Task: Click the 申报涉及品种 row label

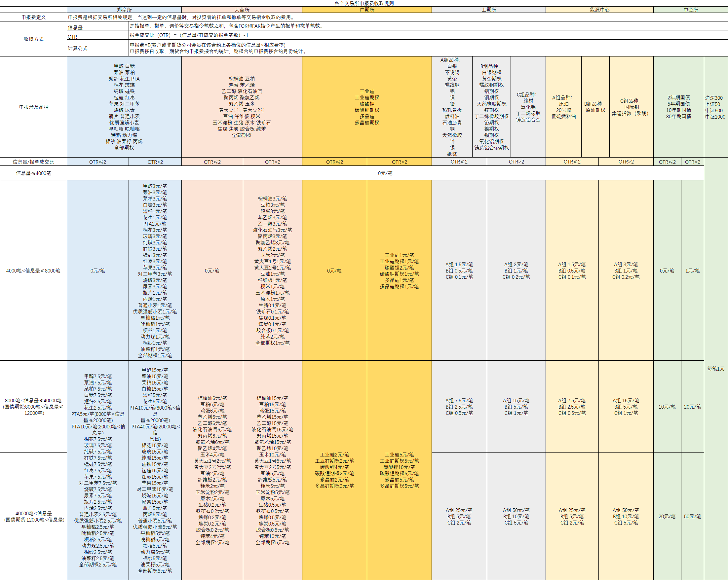Action: pyautogui.click(x=33, y=107)
